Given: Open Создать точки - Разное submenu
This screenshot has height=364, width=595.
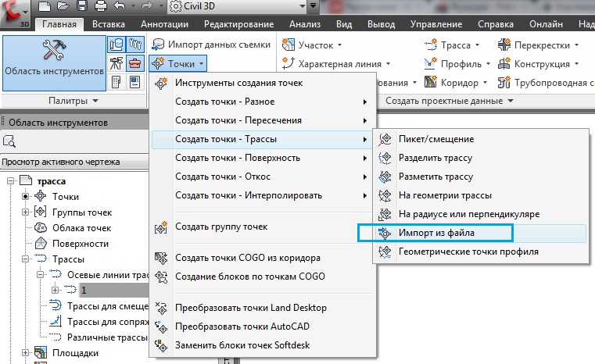Looking at the screenshot, I should (x=263, y=102).
